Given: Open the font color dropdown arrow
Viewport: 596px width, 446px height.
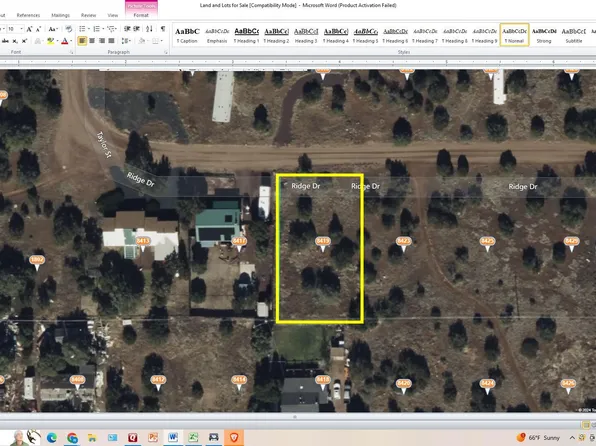Looking at the screenshot, I should [x=71, y=41].
